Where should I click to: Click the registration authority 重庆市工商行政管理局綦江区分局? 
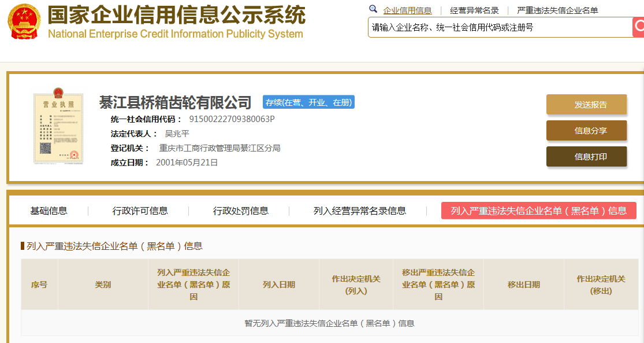click(x=219, y=148)
